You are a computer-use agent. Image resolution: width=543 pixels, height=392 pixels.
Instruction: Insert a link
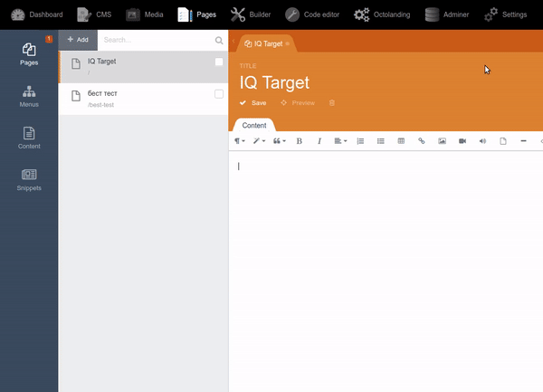coord(422,141)
